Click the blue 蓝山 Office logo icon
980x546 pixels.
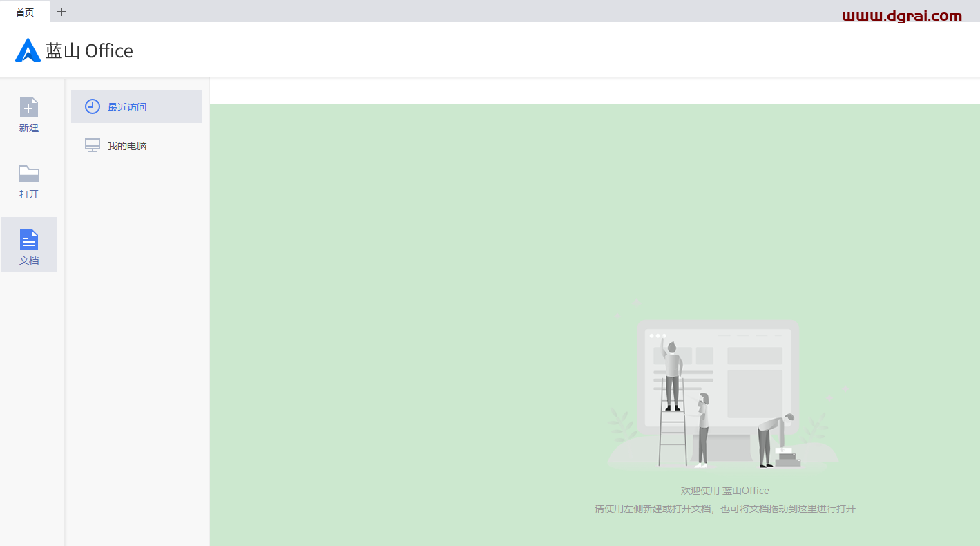click(28, 50)
